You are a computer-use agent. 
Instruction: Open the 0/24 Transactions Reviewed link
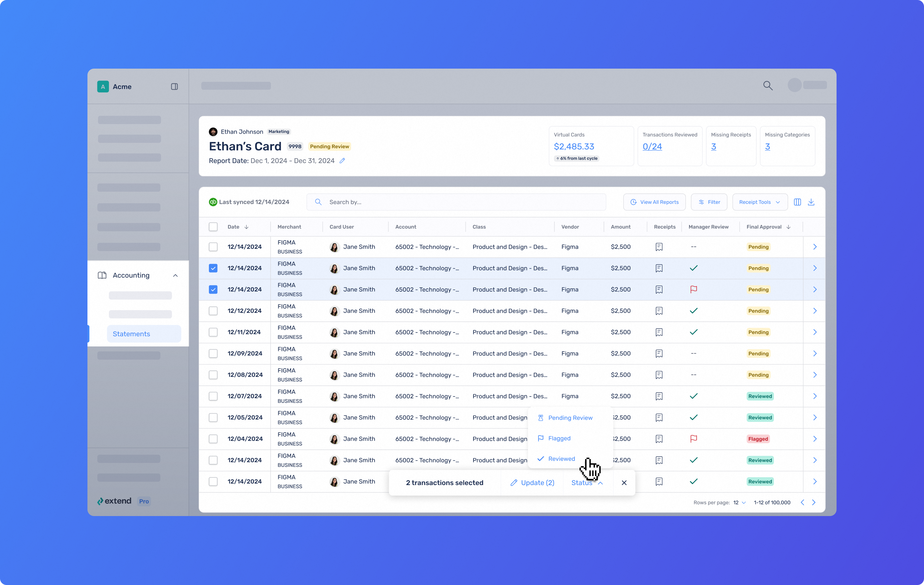tap(652, 146)
